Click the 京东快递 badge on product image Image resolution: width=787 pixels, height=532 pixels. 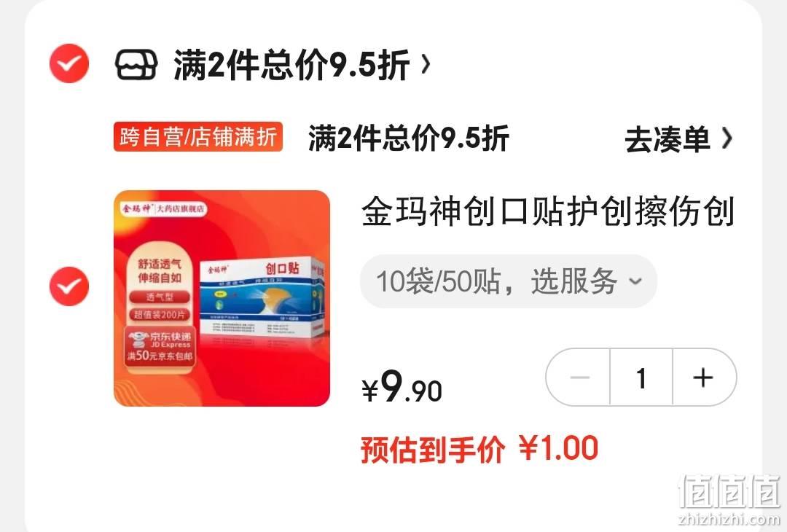160,346
